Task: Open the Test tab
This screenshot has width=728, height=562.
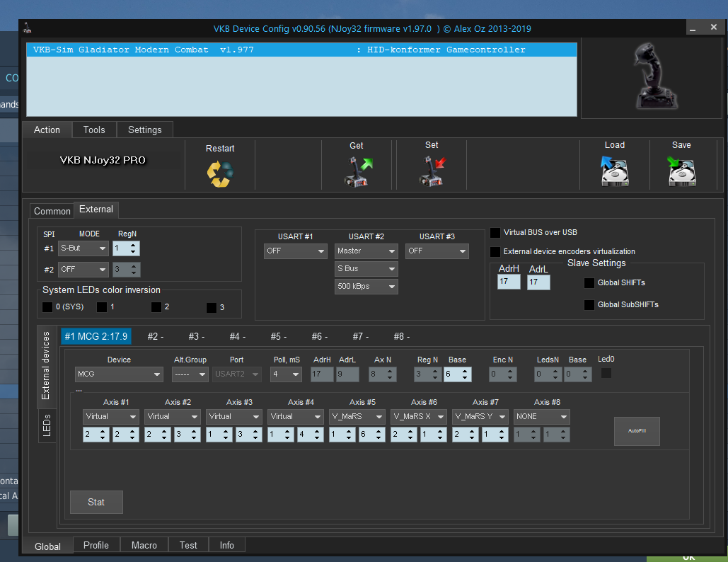Action: (x=188, y=545)
